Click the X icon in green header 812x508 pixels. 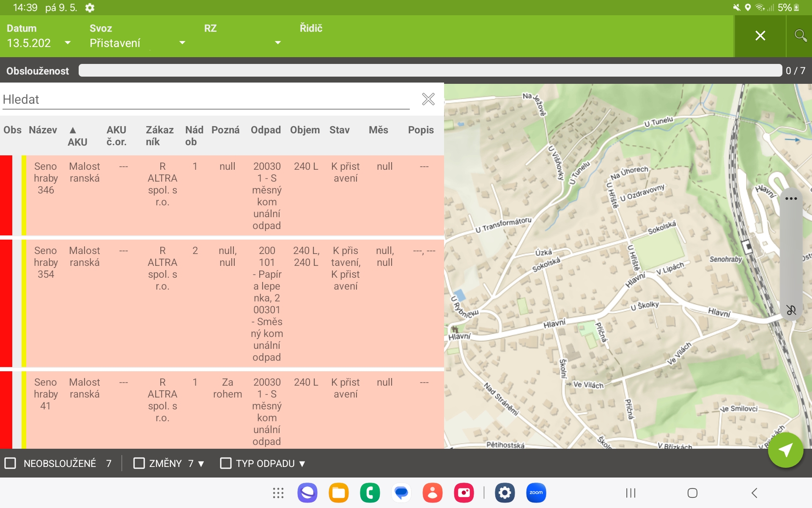[760, 36]
